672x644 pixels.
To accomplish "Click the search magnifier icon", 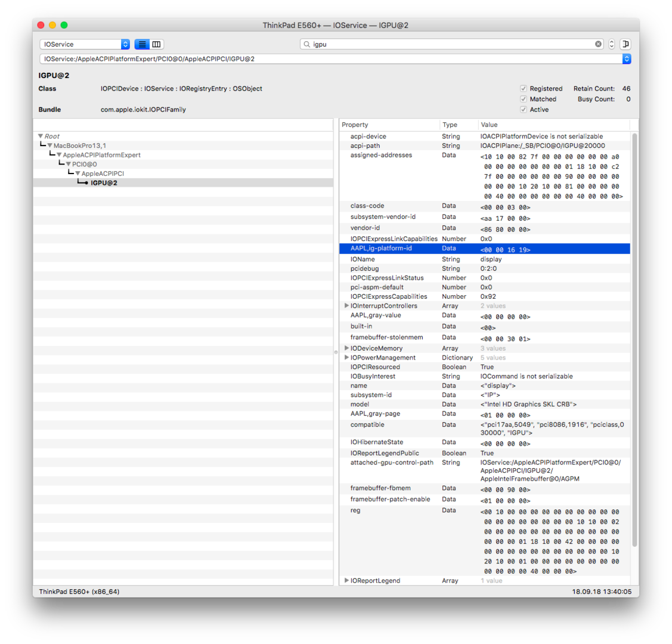I will [307, 44].
